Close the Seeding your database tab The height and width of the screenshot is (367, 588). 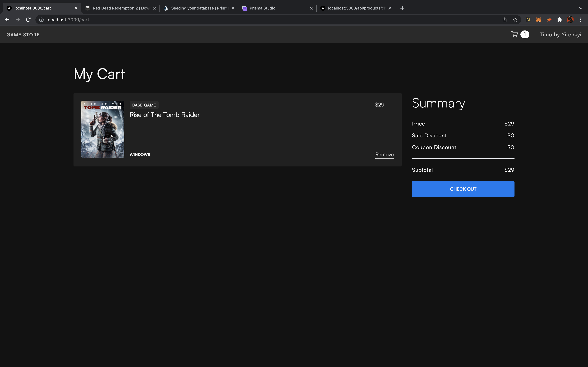[233, 8]
